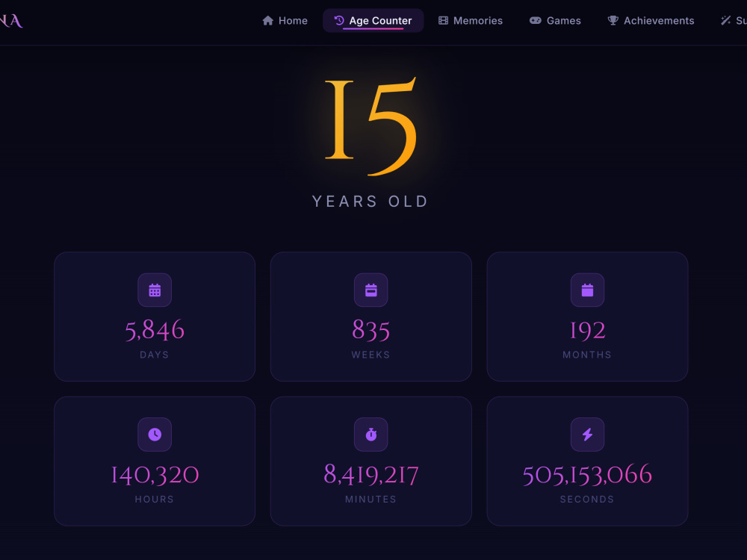Open the Games section
Screen dimensions: 747x560
click(x=555, y=20)
